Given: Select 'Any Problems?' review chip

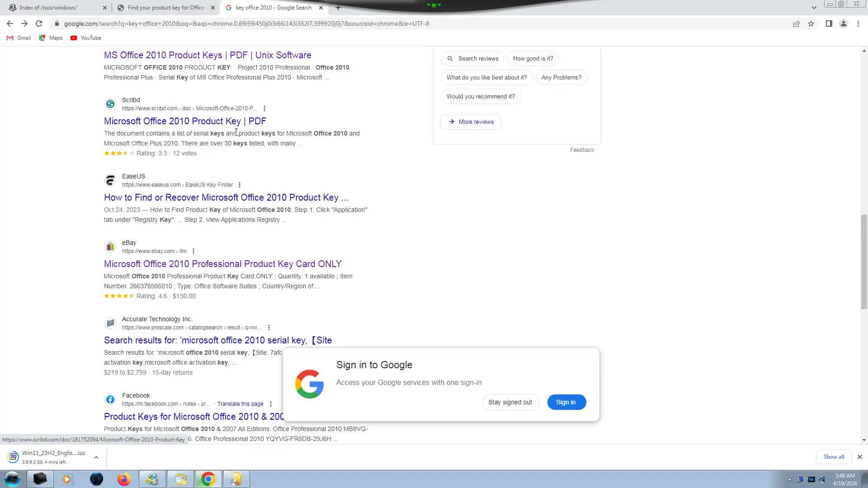Looking at the screenshot, I should click(x=561, y=77).
